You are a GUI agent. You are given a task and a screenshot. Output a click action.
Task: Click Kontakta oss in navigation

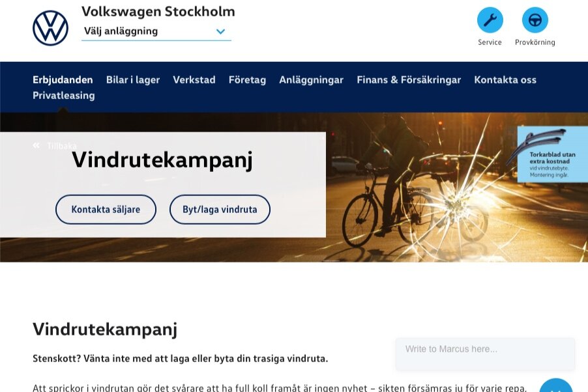point(505,80)
